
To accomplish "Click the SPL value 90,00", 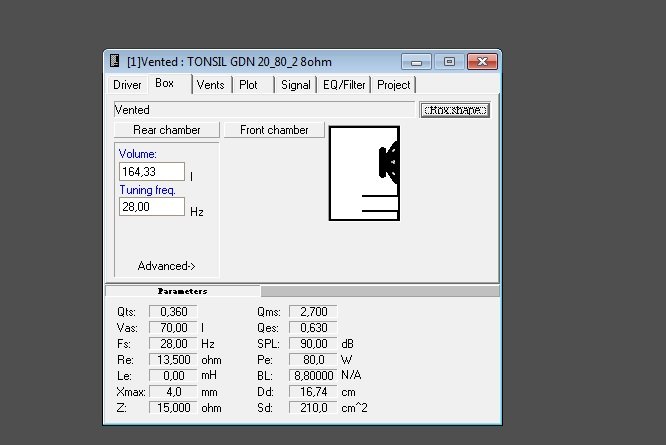I will coord(313,344).
